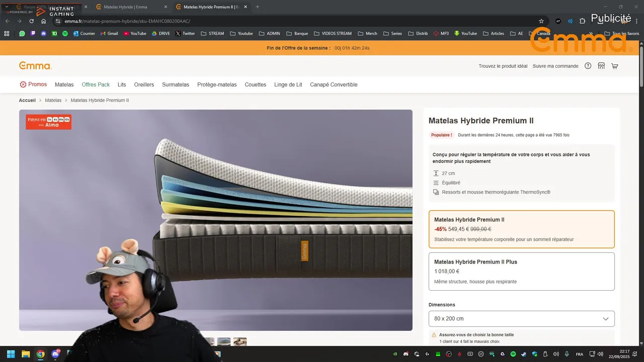Image resolution: width=644 pixels, height=362 pixels.
Task: Open Chrome from the taskbar
Action: click(40, 354)
